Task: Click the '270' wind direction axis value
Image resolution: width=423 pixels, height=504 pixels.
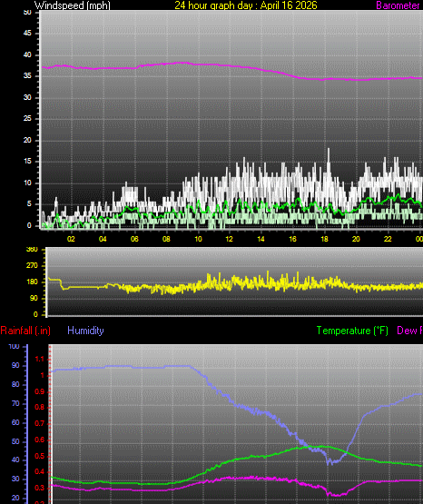Action: tap(32, 265)
